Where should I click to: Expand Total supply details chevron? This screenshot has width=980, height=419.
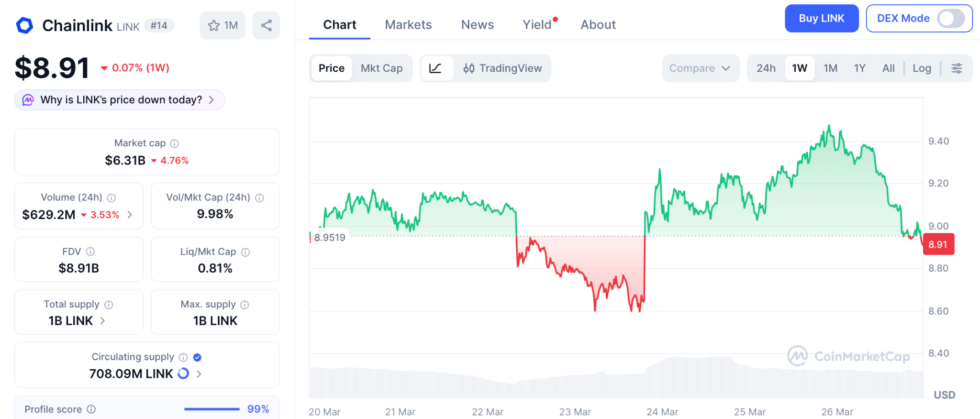click(x=102, y=321)
